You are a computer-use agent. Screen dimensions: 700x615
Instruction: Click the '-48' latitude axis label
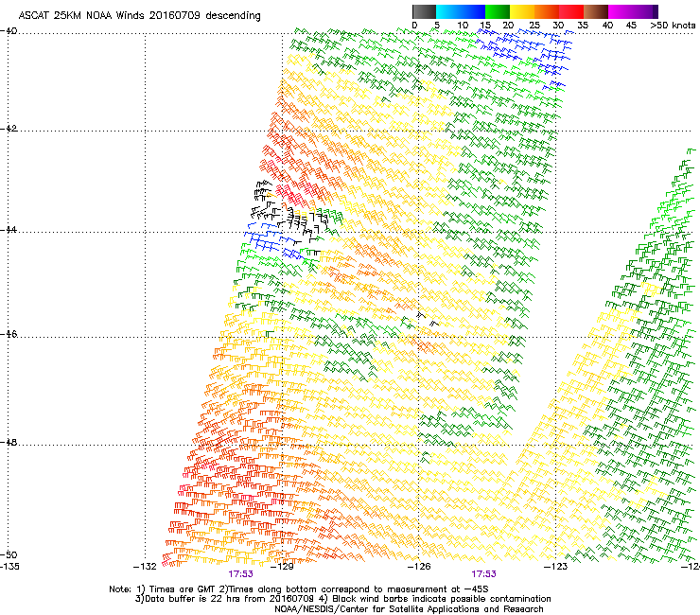pos(9,442)
